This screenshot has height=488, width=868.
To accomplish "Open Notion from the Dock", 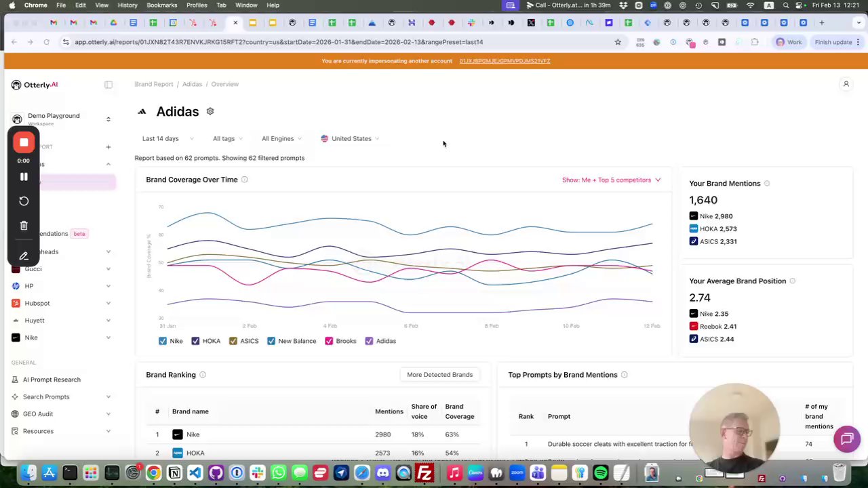I will tap(174, 472).
